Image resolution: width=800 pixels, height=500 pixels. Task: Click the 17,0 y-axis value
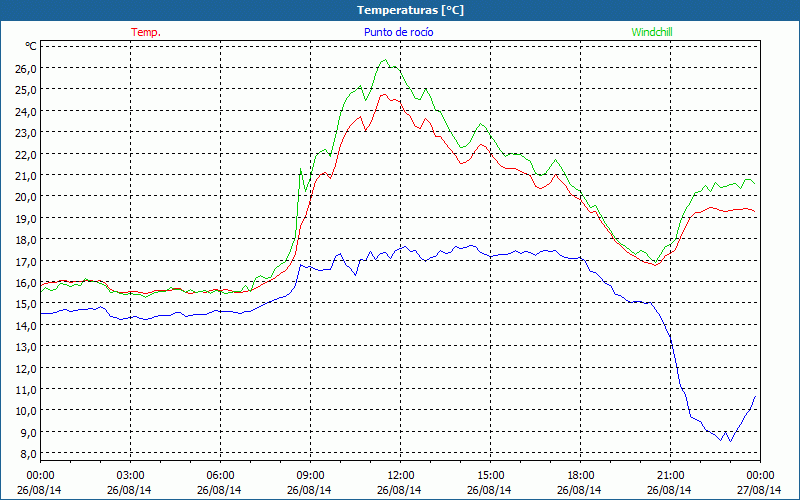pos(27,261)
